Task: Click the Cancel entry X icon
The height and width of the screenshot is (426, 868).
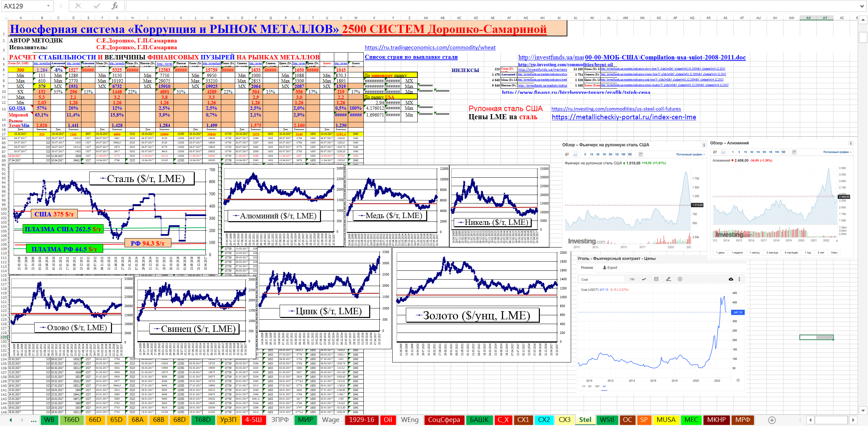Action: click(78, 6)
